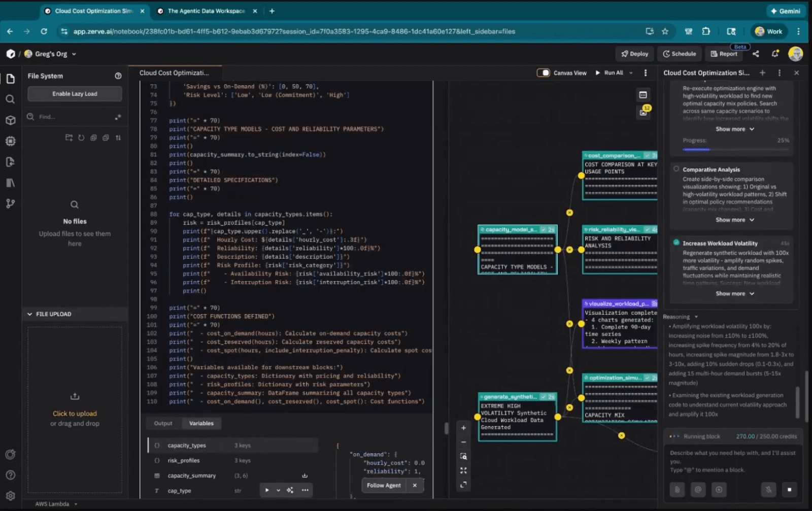Expand all folders in the file tree

click(x=93, y=138)
